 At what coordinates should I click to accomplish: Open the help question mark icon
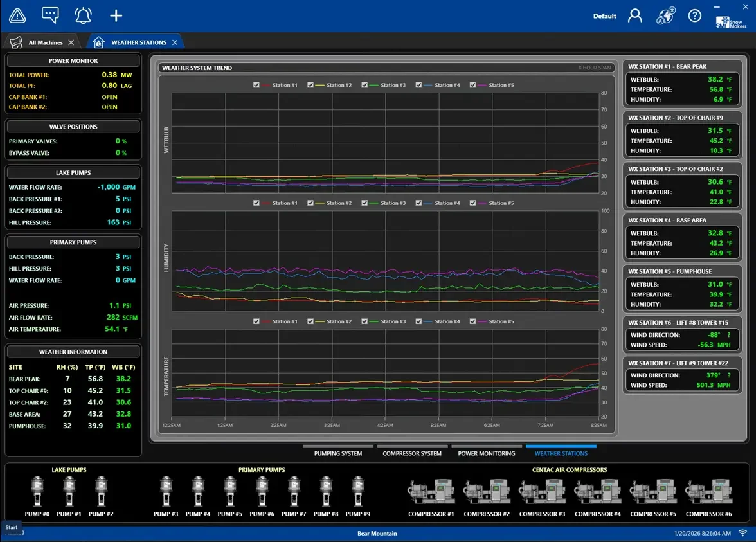click(x=695, y=15)
